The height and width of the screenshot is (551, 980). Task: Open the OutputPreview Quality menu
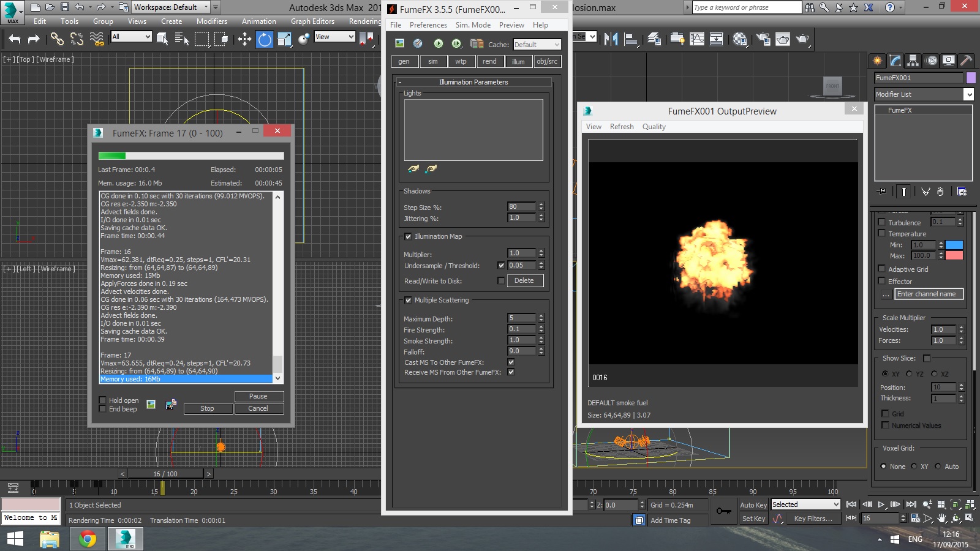[654, 127]
